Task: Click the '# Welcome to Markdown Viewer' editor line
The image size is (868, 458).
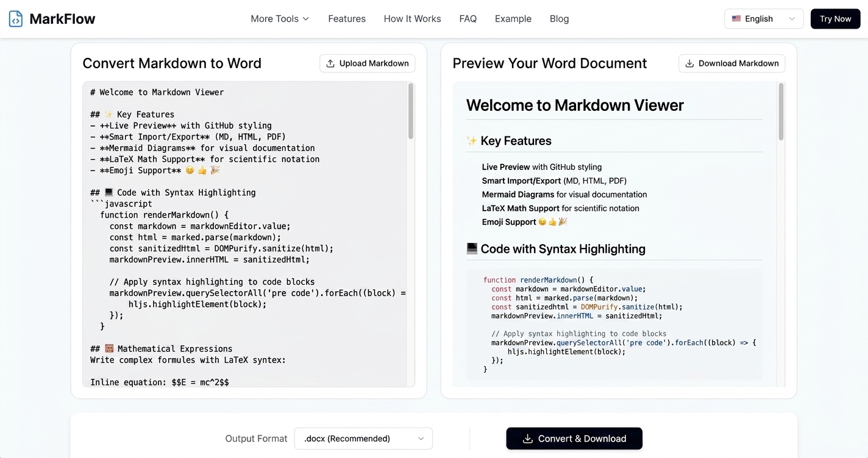Action: pos(157,93)
